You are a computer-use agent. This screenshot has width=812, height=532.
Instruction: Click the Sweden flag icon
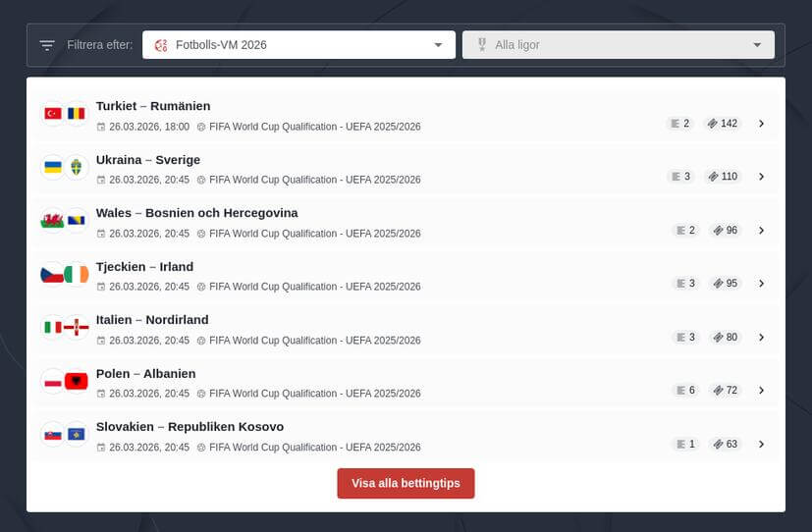(77, 167)
